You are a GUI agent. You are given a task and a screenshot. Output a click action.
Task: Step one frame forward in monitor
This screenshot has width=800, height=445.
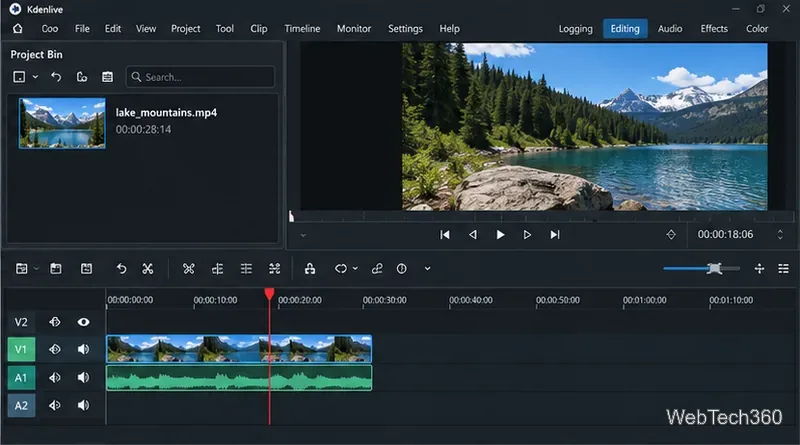[527, 235]
